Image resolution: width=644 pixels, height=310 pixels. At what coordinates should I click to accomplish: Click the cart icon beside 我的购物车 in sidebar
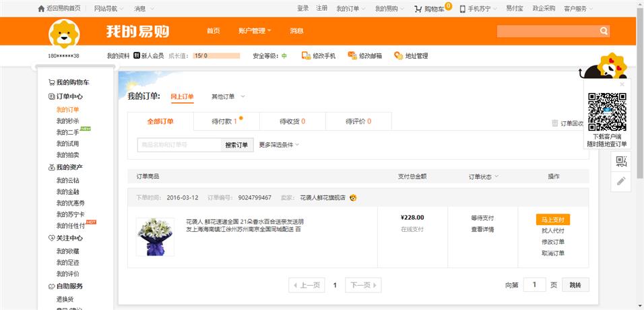tap(51, 82)
